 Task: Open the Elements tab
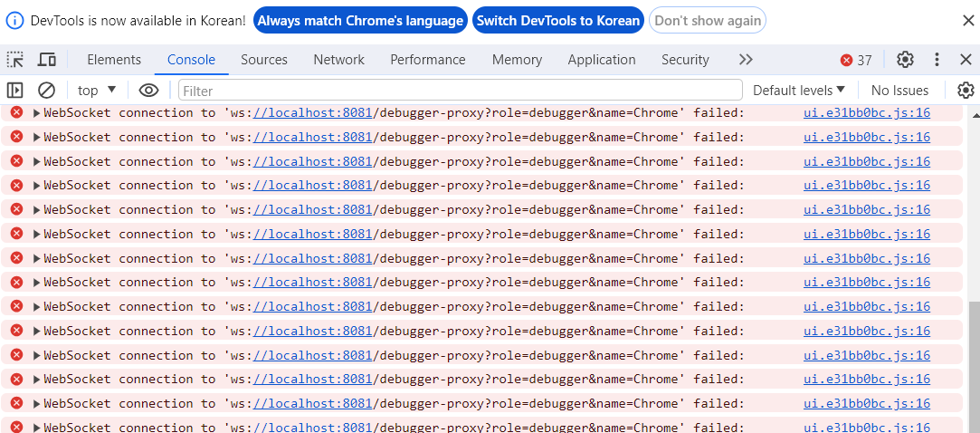pos(114,60)
